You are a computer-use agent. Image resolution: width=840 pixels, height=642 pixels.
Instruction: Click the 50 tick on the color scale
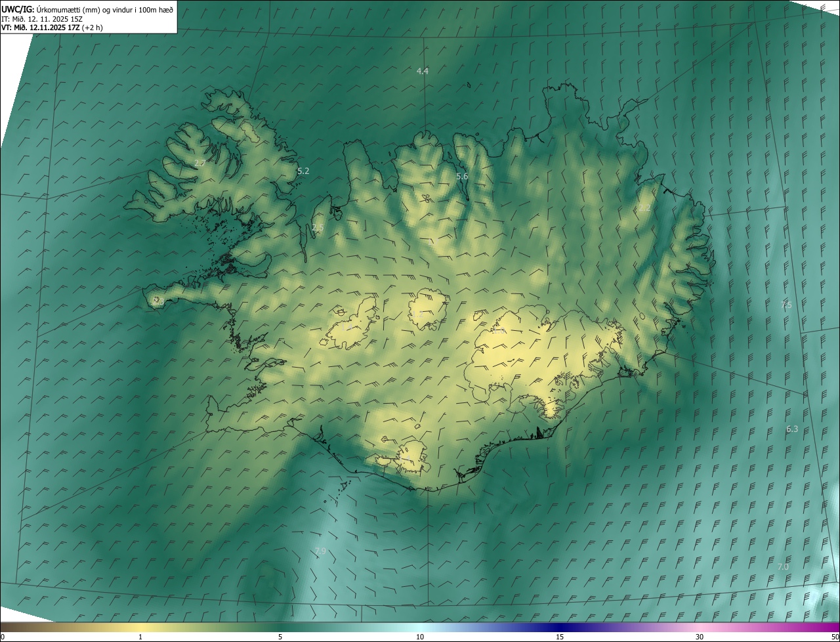click(x=834, y=637)
